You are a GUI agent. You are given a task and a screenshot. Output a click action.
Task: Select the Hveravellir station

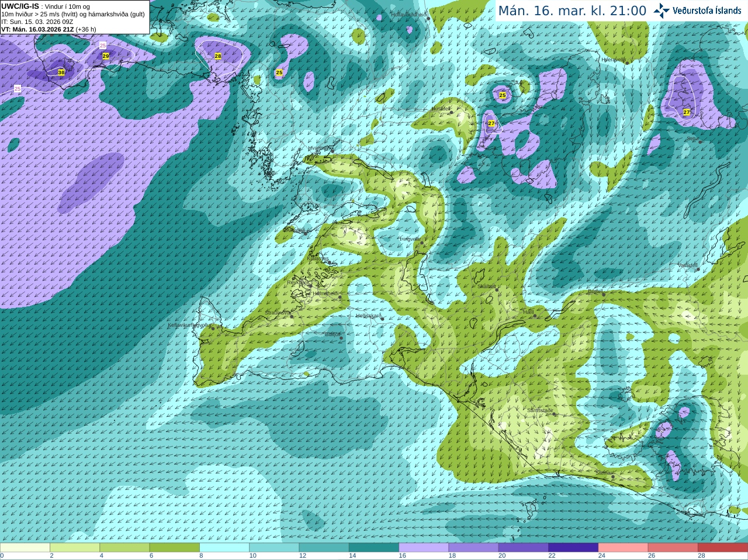click(626, 63)
